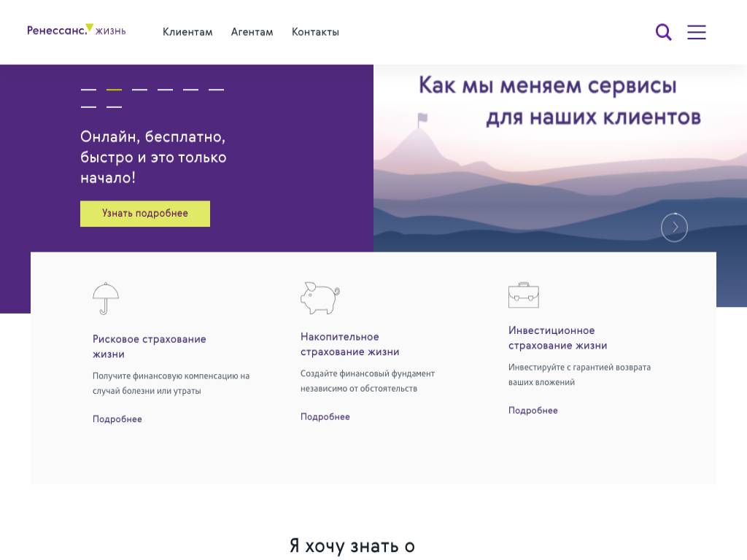Viewport: 747px width, 560px height.
Task: Open the Агентам menu item
Action: pyautogui.click(x=252, y=32)
